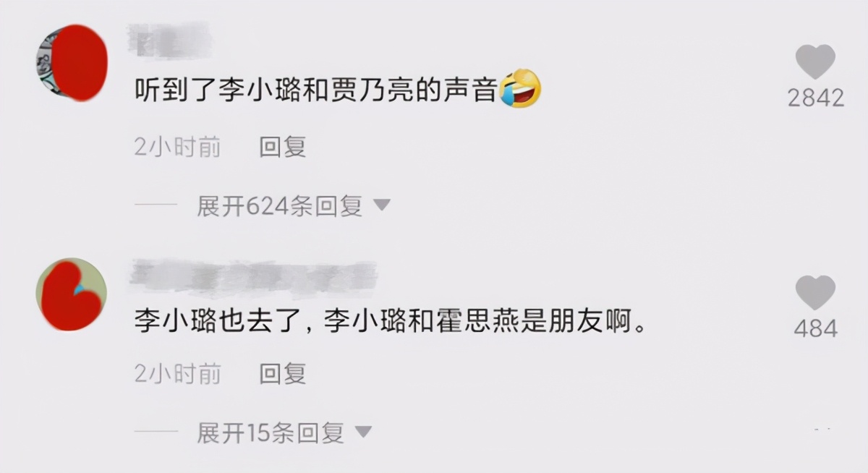868x473 pixels.
Task: Click the 484 like count number
Action: pos(815,329)
